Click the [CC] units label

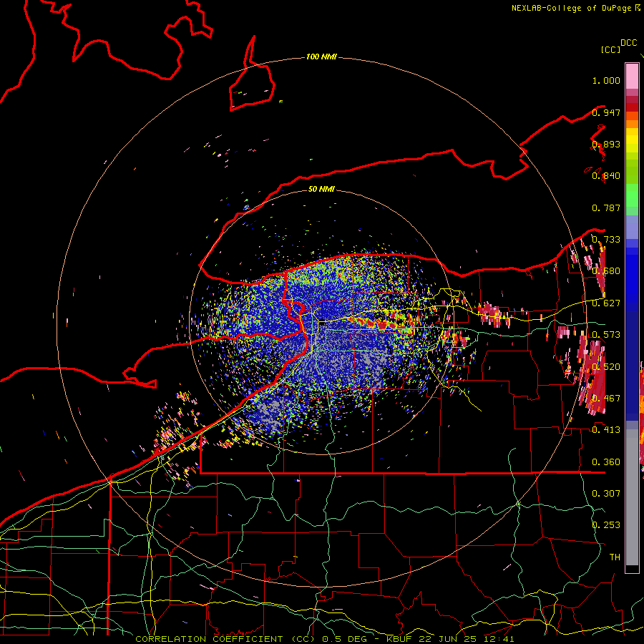click(610, 49)
